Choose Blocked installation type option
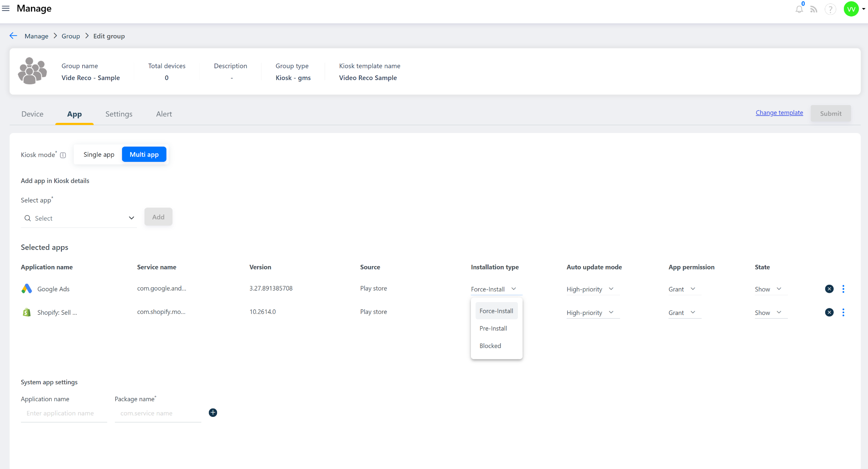Image resolution: width=868 pixels, height=469 pixels. click(x=490, y=346)
